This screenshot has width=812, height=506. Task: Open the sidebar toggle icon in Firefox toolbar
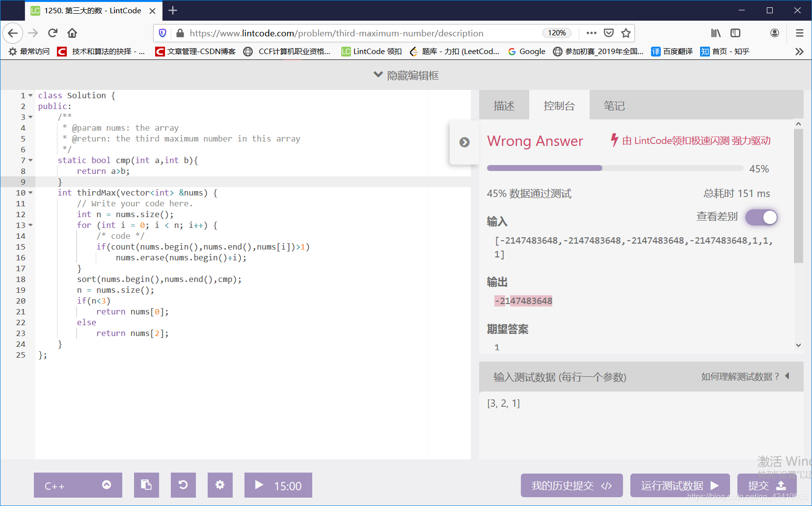pos(735,33)
